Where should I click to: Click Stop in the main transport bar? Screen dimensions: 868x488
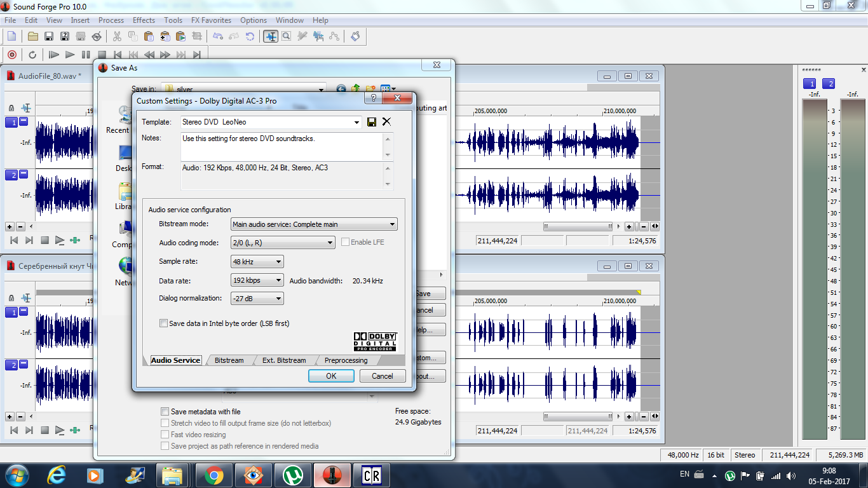click(102, 55)
